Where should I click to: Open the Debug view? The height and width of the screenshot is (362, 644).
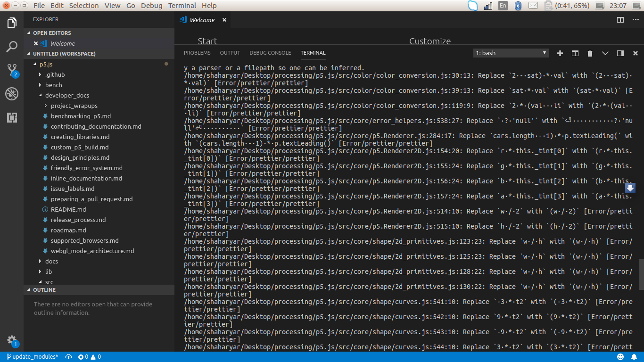point(11,93)
